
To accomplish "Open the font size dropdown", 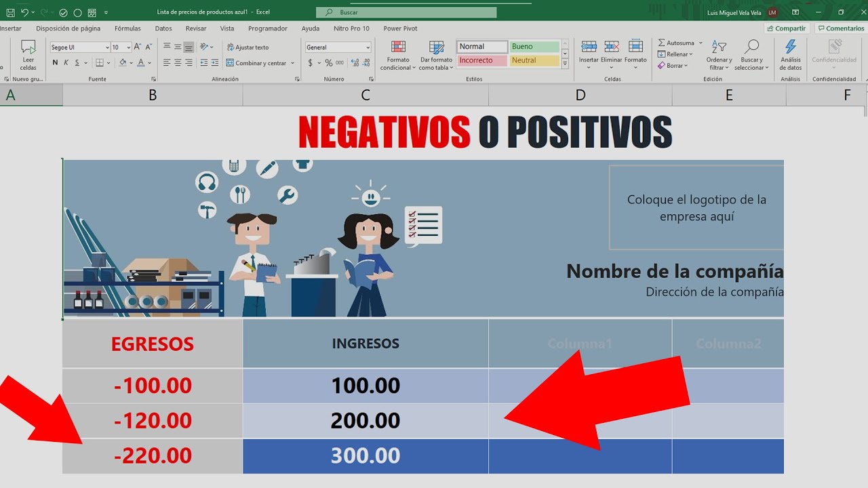I will [129, 47].
